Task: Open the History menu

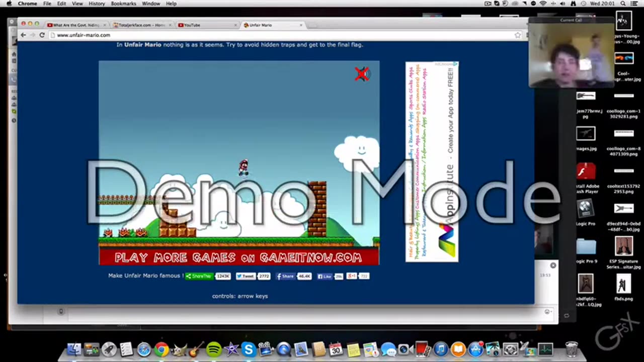Action: [x=97, y=4]
